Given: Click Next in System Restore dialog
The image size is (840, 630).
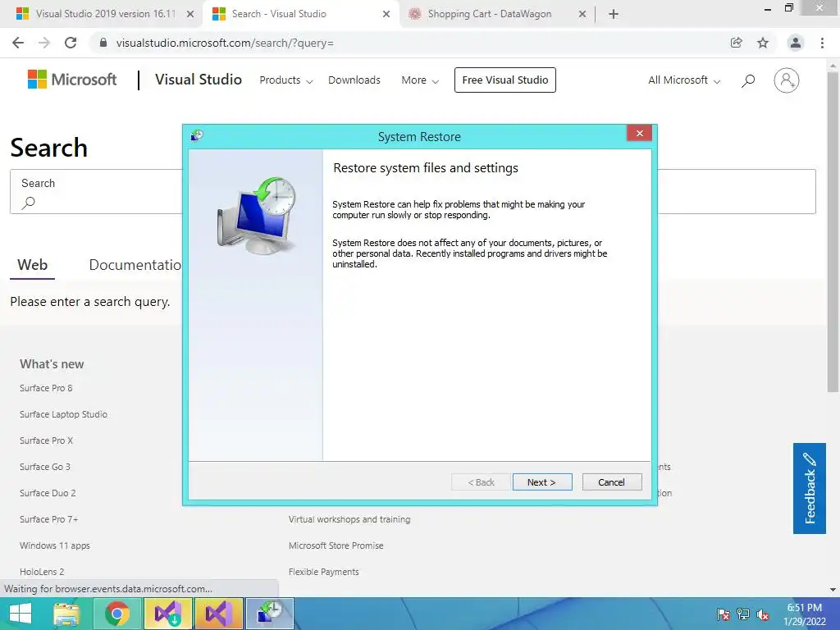Looking at the screenshot, I should [542, 482].
